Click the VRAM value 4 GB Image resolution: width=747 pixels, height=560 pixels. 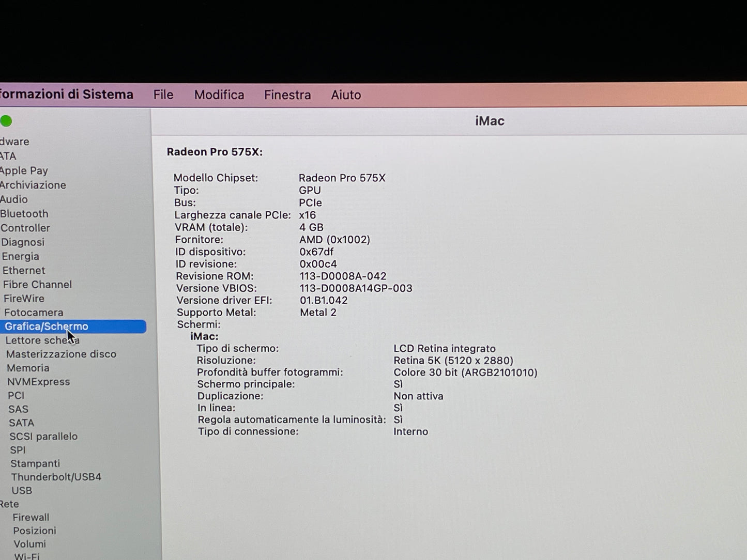[x=311, y=227]
